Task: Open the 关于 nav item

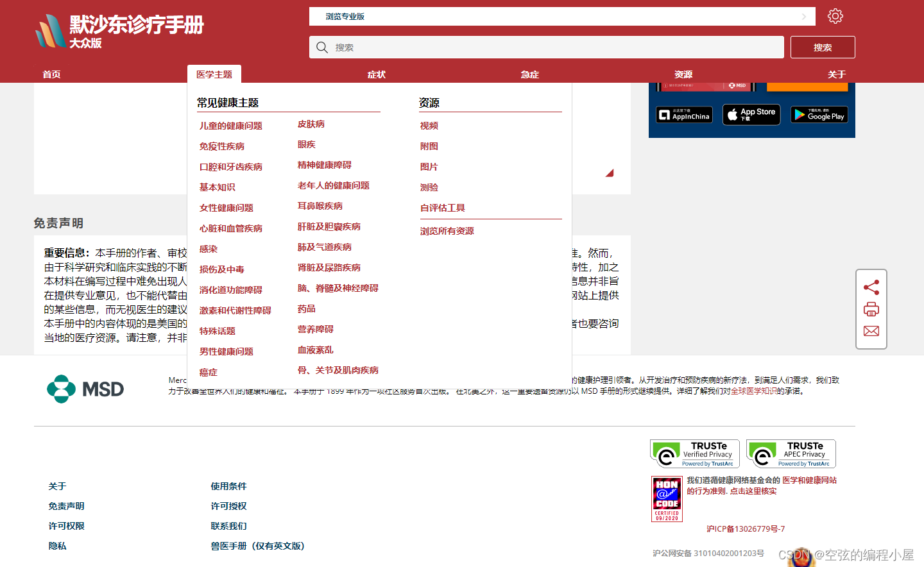Action: click(837, 74)
